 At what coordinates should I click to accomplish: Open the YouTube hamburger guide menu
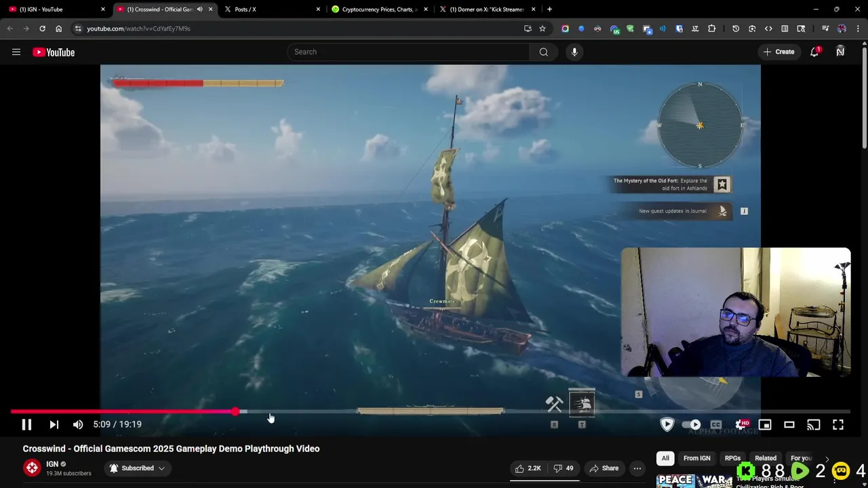coord(16,52)
